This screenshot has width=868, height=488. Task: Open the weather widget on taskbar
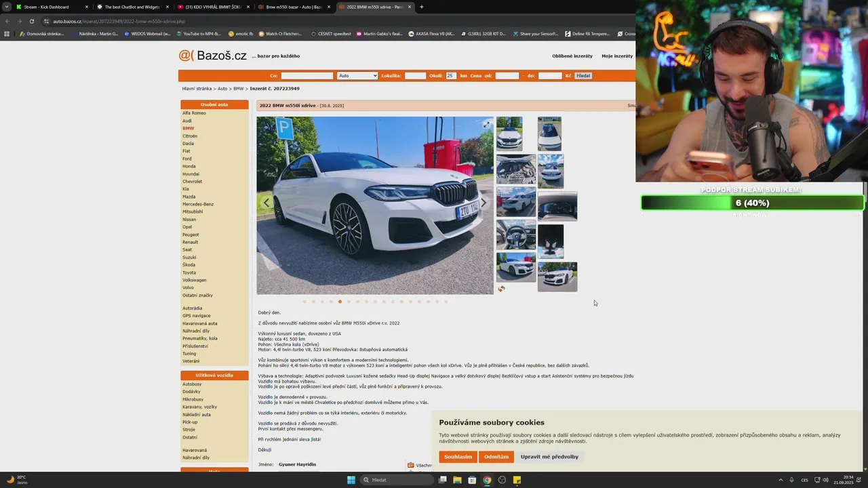(x=17, y=480)
